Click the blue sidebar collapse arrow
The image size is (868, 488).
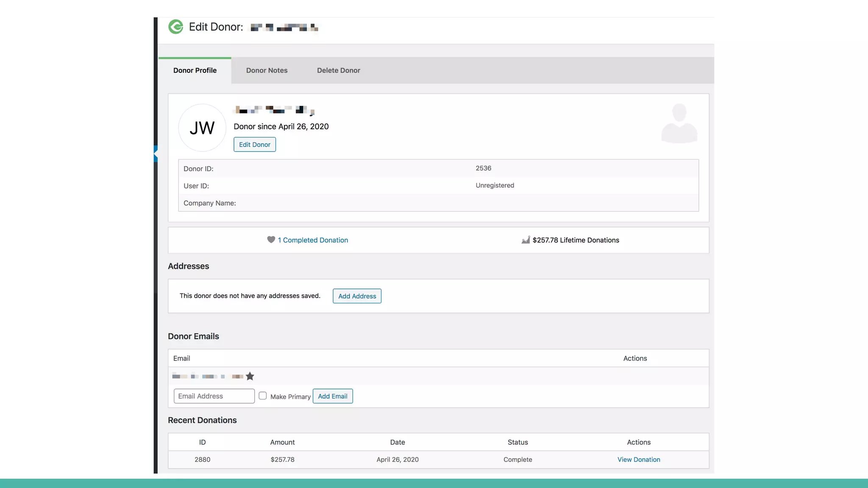pyautogui.click(x=156, y=154)
